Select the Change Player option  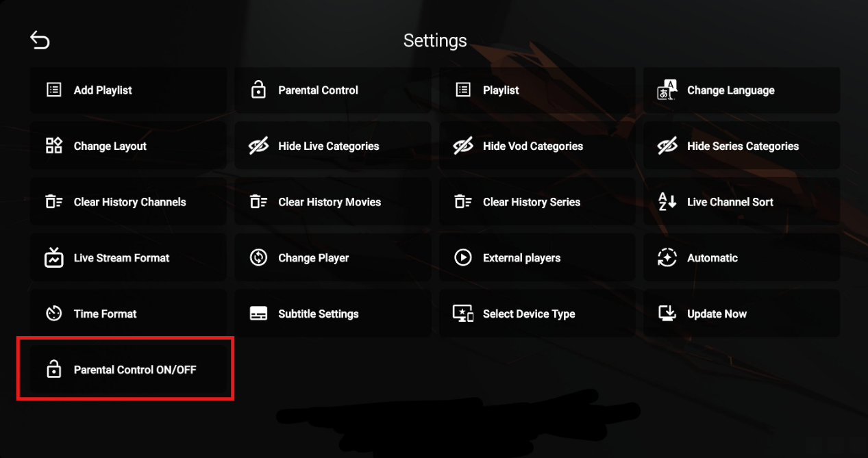(333, 258)
